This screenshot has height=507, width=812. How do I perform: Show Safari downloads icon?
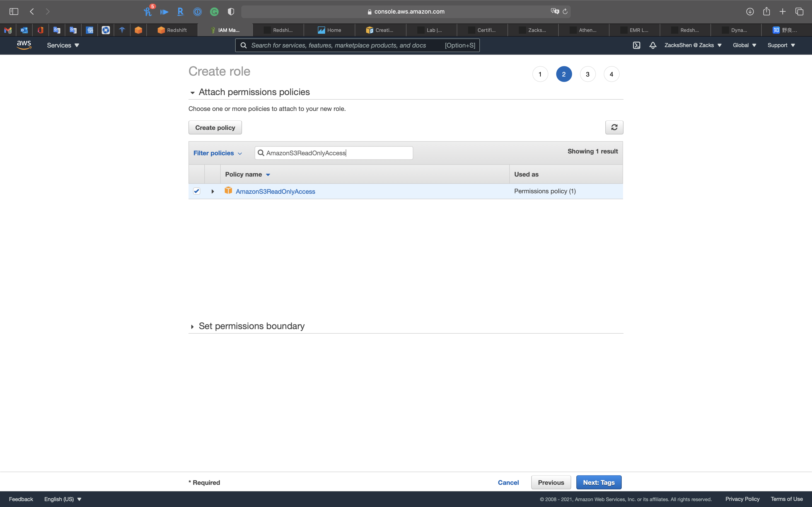point(750,11)
